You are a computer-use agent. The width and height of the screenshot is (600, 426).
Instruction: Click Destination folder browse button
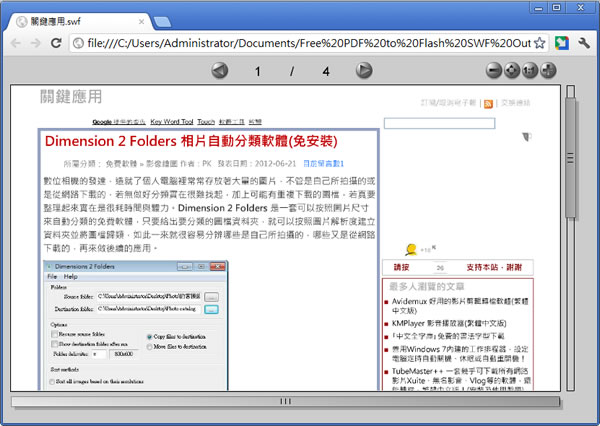(211, 309)
